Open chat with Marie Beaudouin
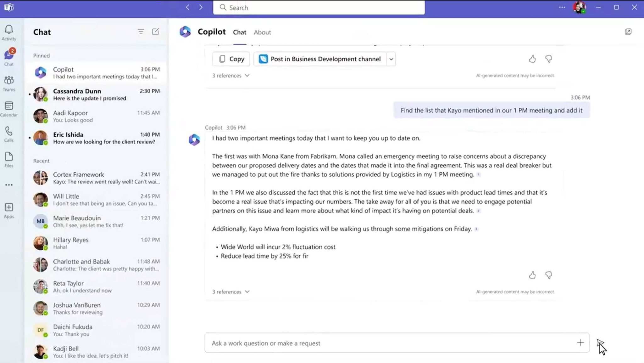Image resolution: width=644 pixels, height=363 pixels. pyautogui.click(x=96, y=221)
